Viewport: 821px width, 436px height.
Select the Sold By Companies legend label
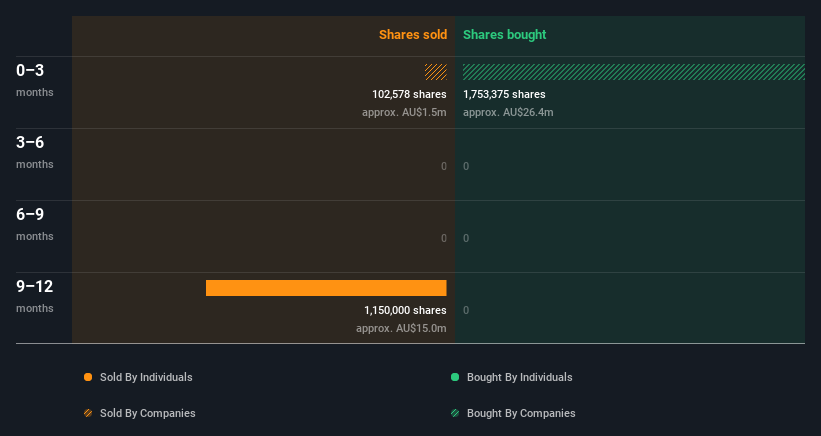(148, 413)
